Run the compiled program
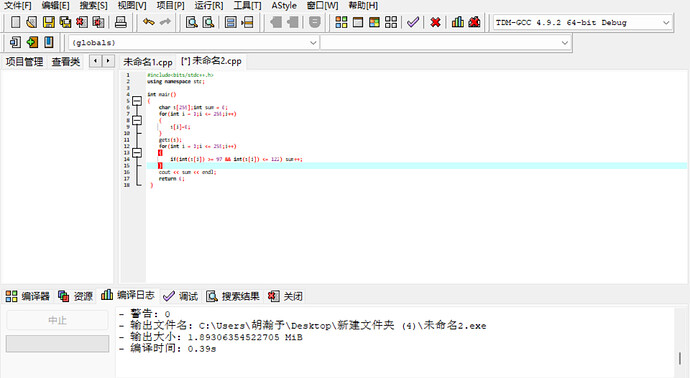 pos(358,22)
